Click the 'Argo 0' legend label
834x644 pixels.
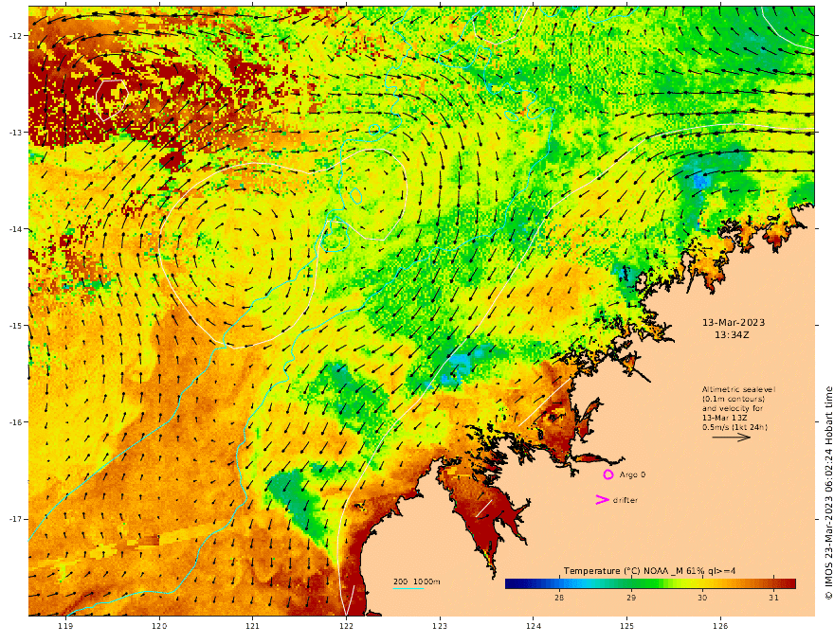point(632,474)
